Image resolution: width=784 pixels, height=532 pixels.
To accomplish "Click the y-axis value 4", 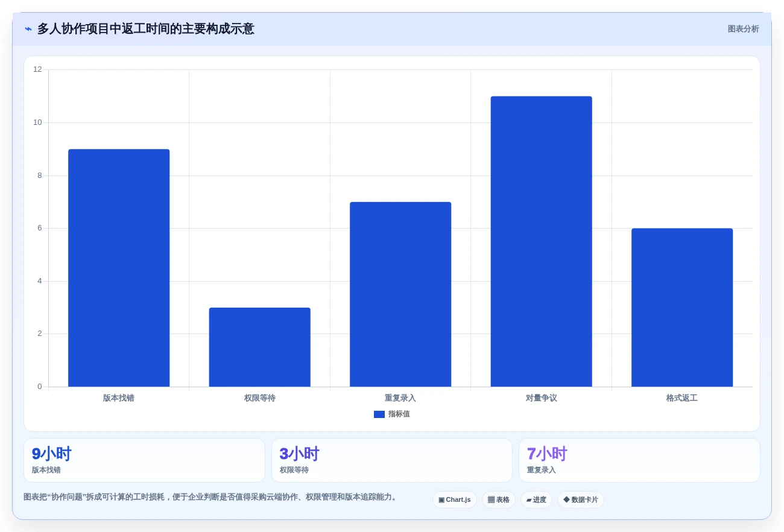I will (40, 281).
